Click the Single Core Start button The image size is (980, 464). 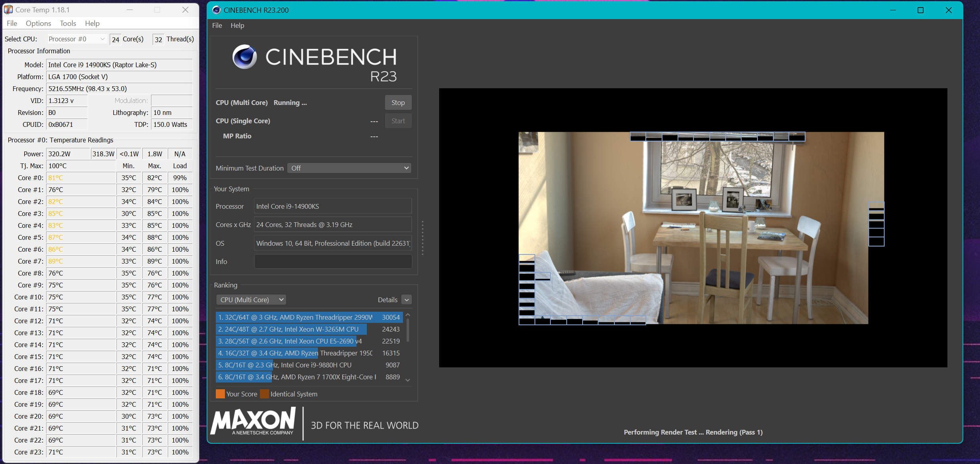(x=398, y=121)
